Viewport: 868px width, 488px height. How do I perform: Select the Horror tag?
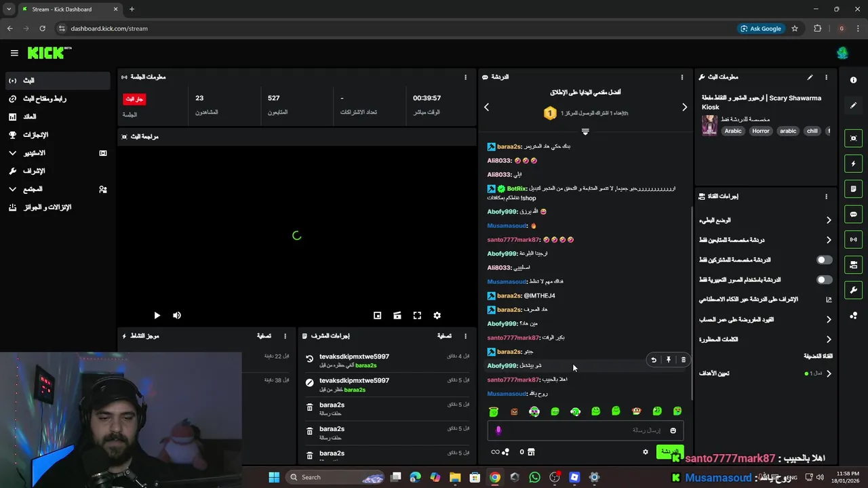[x=761, y=131]
